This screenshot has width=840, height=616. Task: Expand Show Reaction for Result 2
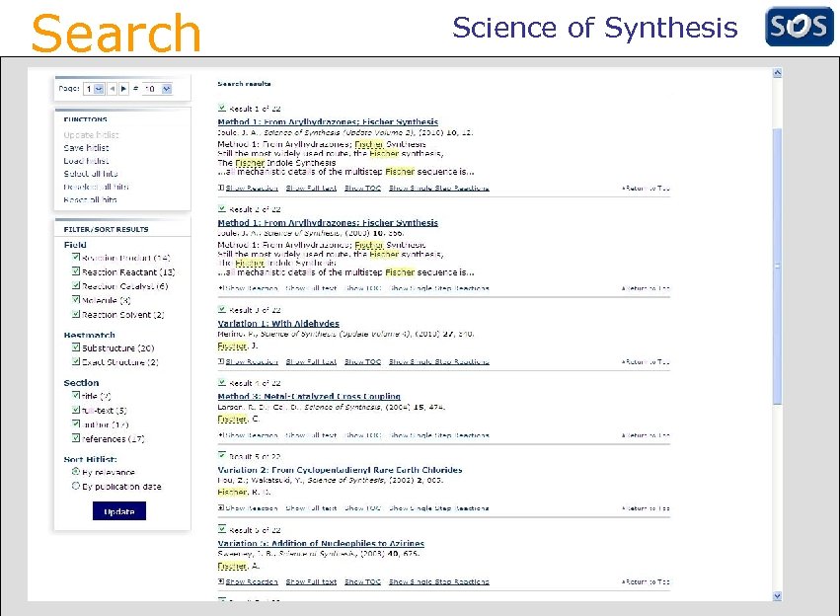coord(249,288)
